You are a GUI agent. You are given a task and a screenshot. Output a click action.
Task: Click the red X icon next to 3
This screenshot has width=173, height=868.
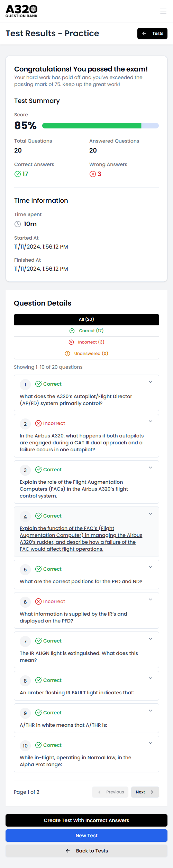coord(93,174)
